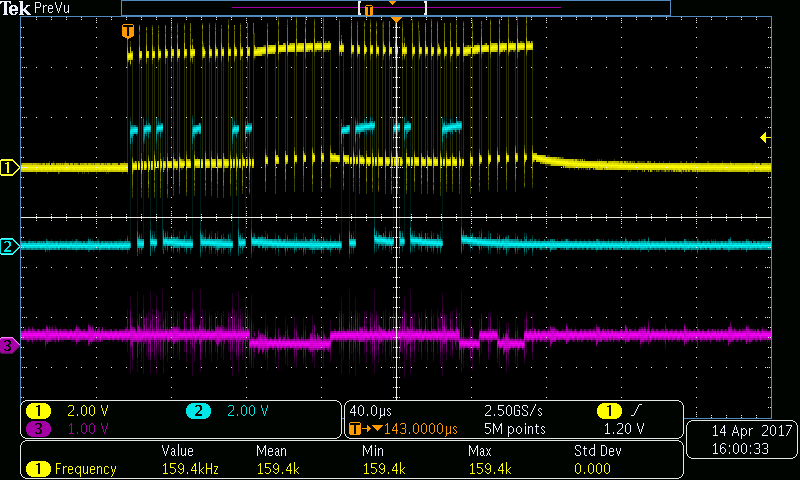Click the channel 1 Frequency measurement badge
Screen dimensions: 800x480
pyautogui.click(x=38, y=469)
